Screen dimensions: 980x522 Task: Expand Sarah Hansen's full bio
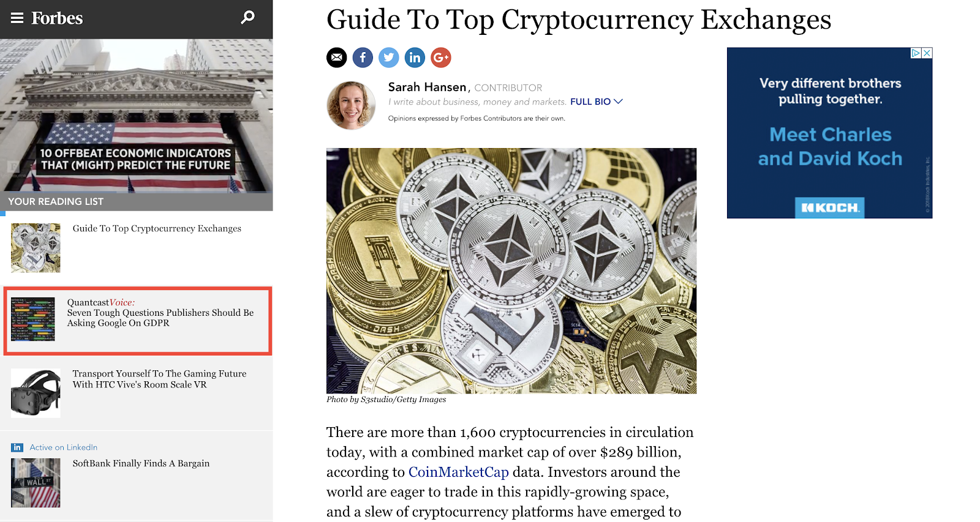596,102
